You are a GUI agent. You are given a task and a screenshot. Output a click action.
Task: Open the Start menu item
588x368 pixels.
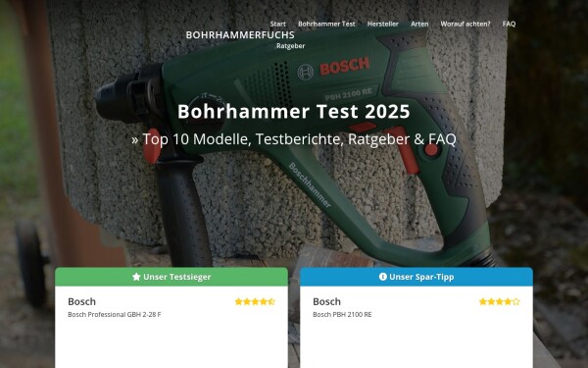coord(278,24)
